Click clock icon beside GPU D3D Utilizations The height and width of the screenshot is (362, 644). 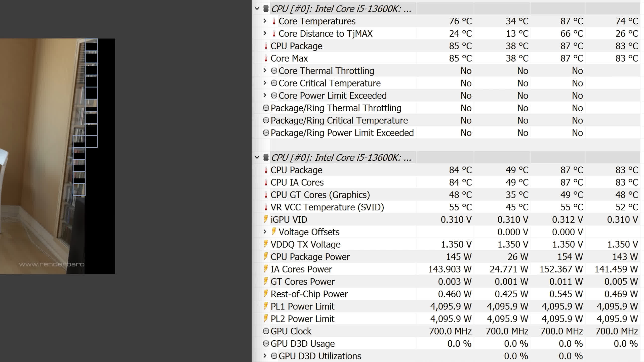pyautogui.click(x=274, y=356)
